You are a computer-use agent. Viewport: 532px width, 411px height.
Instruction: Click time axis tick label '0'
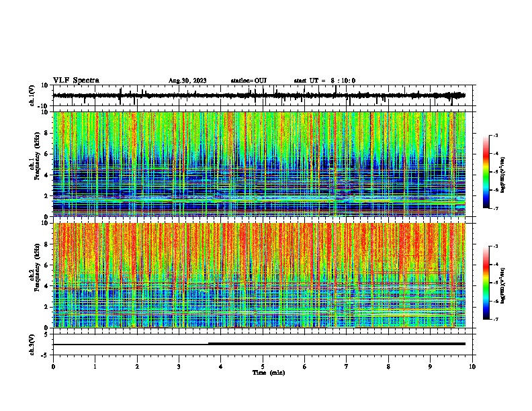pyautogui.click(x=53, y=367)
